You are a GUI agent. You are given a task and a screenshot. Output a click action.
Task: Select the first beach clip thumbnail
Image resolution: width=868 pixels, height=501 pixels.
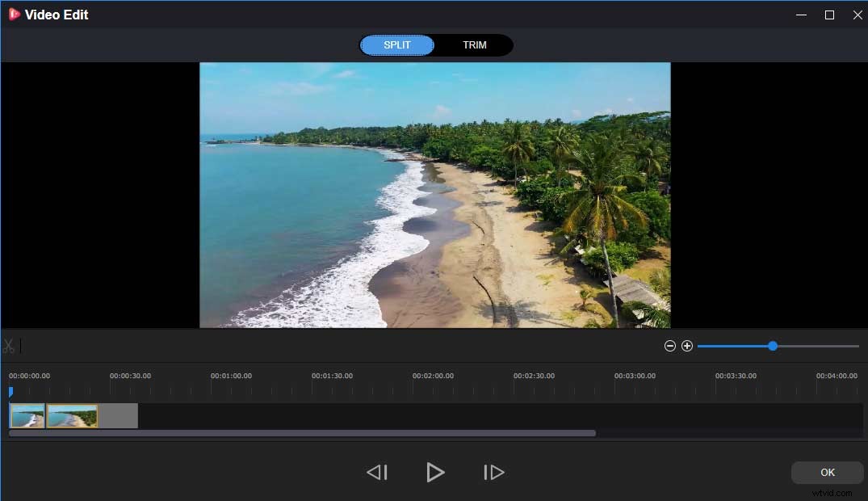[27, 415]
